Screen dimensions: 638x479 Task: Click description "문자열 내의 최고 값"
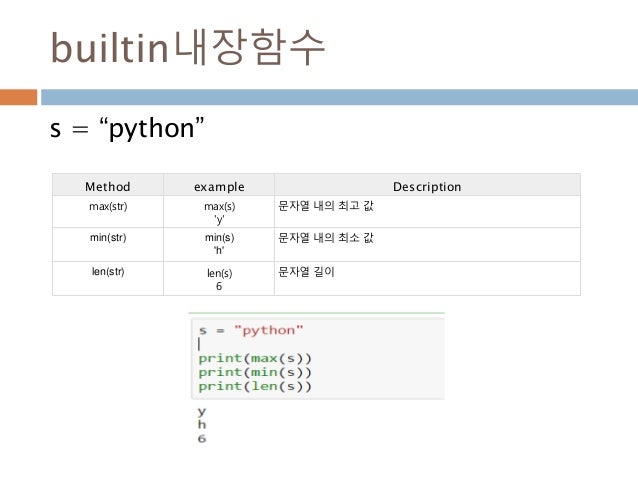(x=326, y=206)
